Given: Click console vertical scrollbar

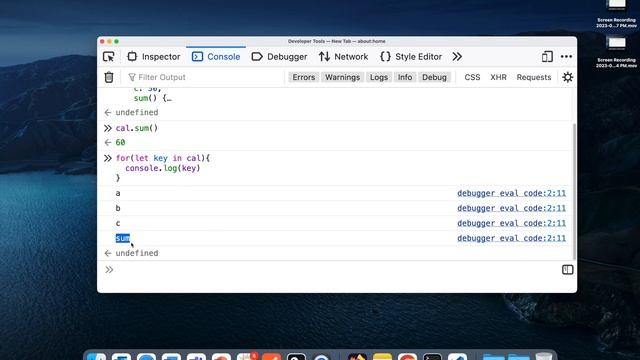Looking at the screenshot, I should (574, 192).
